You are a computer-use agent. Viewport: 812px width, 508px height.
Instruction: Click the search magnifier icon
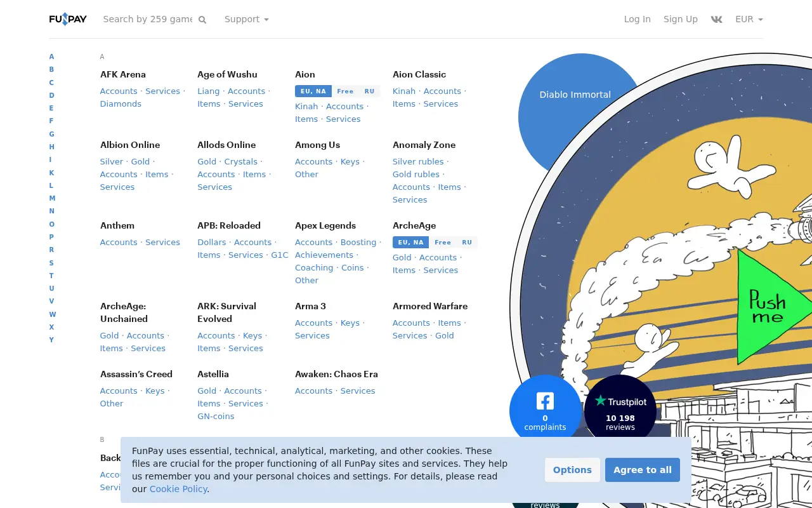coord(202,20)
